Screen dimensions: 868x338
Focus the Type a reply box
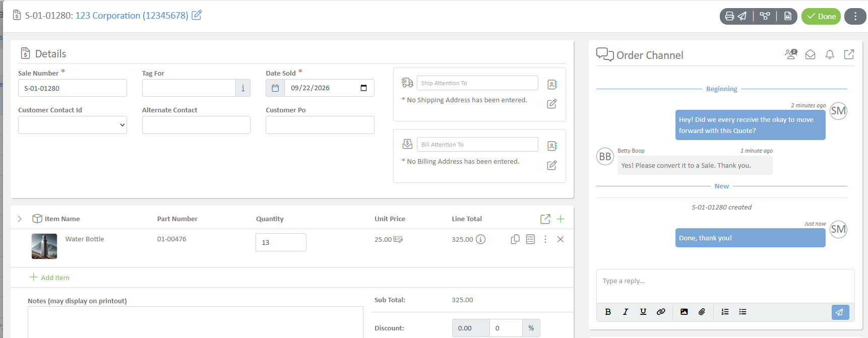click(725, 286)
